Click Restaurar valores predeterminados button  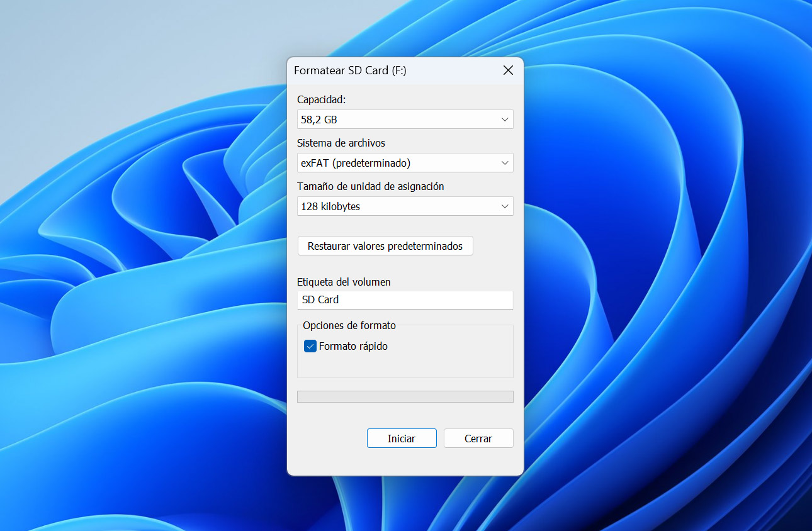point(385,246)
